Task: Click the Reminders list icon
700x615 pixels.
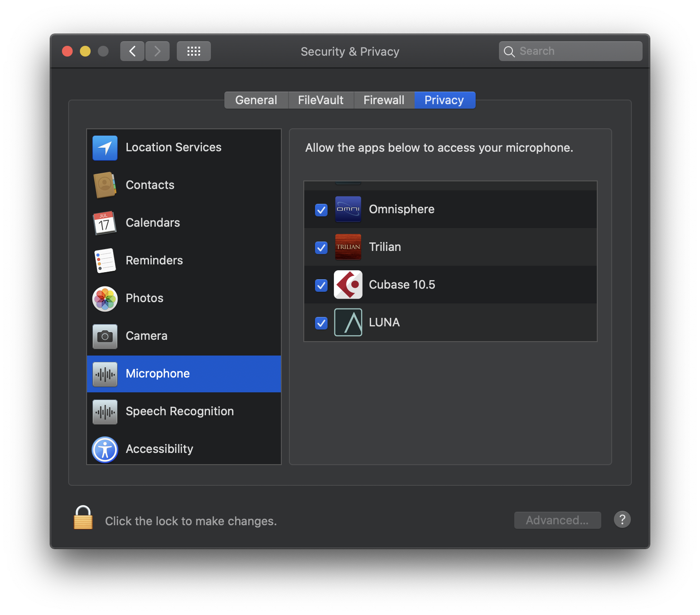Action: click(105, 260)
